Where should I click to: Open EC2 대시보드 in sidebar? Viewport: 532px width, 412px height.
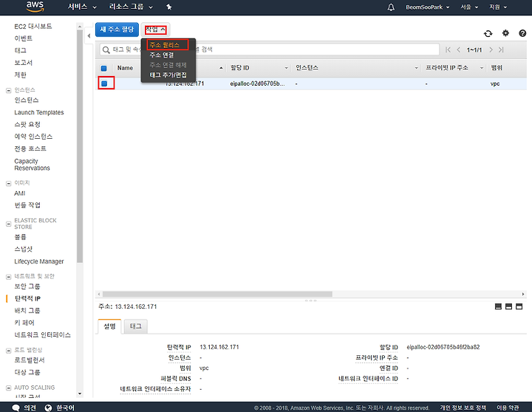(33, 26)
